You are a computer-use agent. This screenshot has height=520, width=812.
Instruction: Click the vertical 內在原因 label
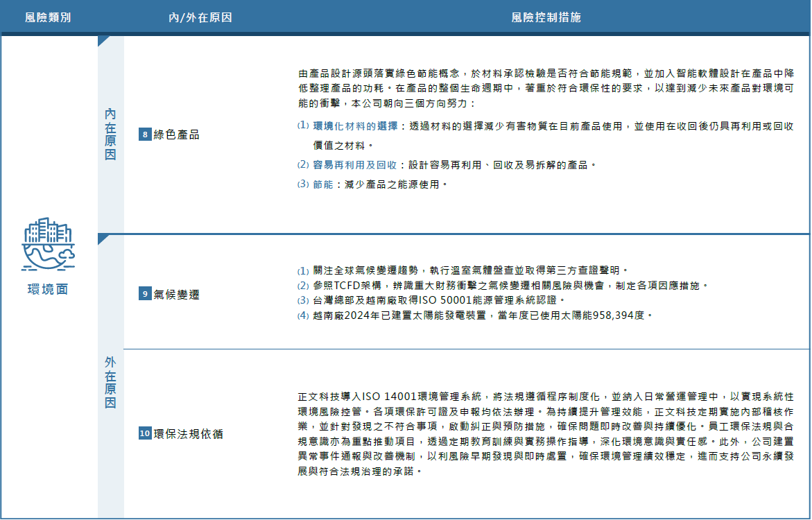[110, 134]
